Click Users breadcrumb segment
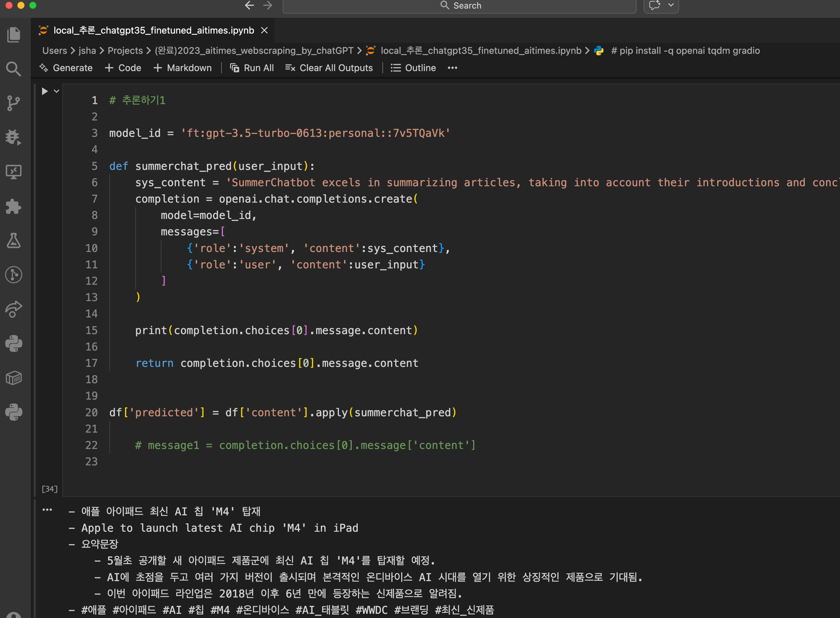The width and height of the screenshot is (840, 618). click(55, 51)
